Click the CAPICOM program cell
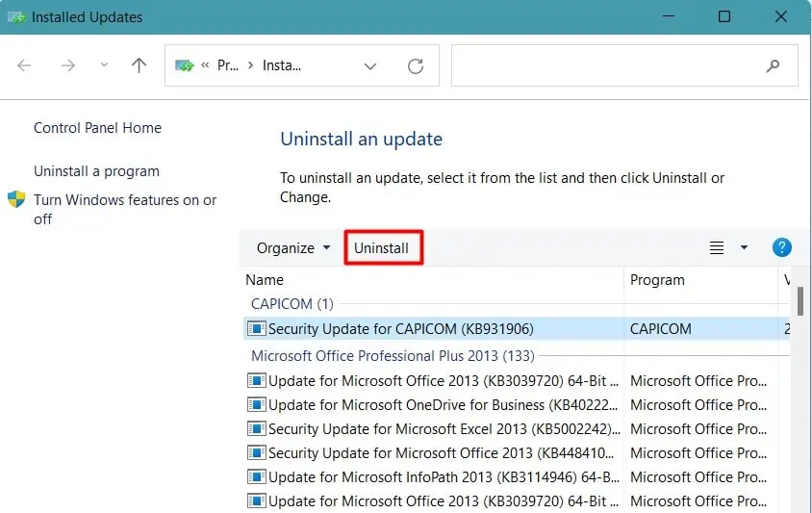 (x=660, y=329)
